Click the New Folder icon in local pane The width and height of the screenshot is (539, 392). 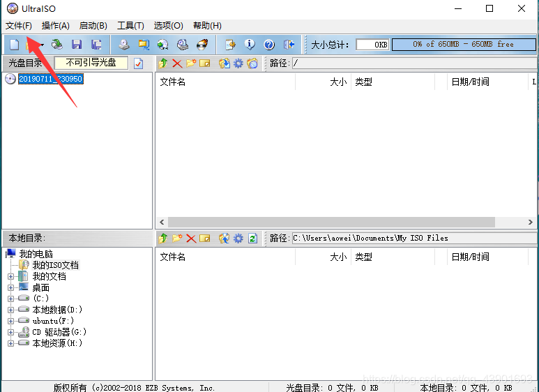pyautogui.click(x=177, y=238)
